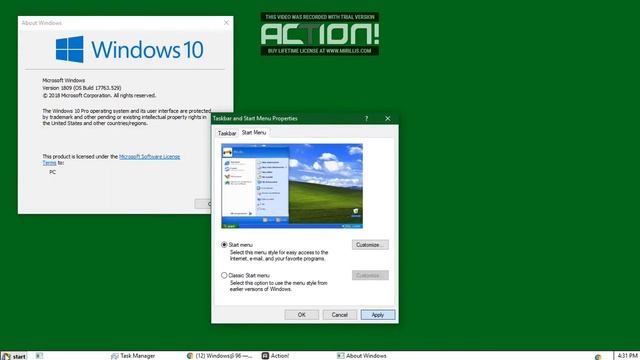The width and height of the screenshot is (640, 360).
Task: Click the 'PC' licensee name in About Windows
Action: pyautogui.click(x=53, y=172)
